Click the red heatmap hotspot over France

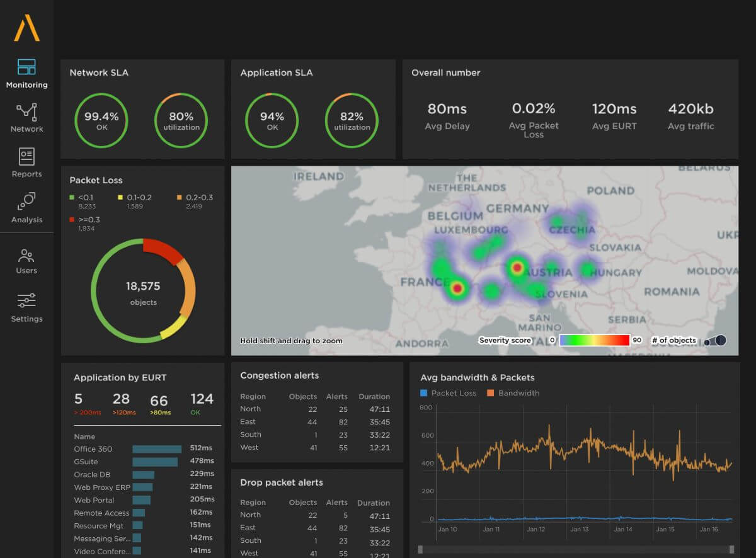pos(456,288)
